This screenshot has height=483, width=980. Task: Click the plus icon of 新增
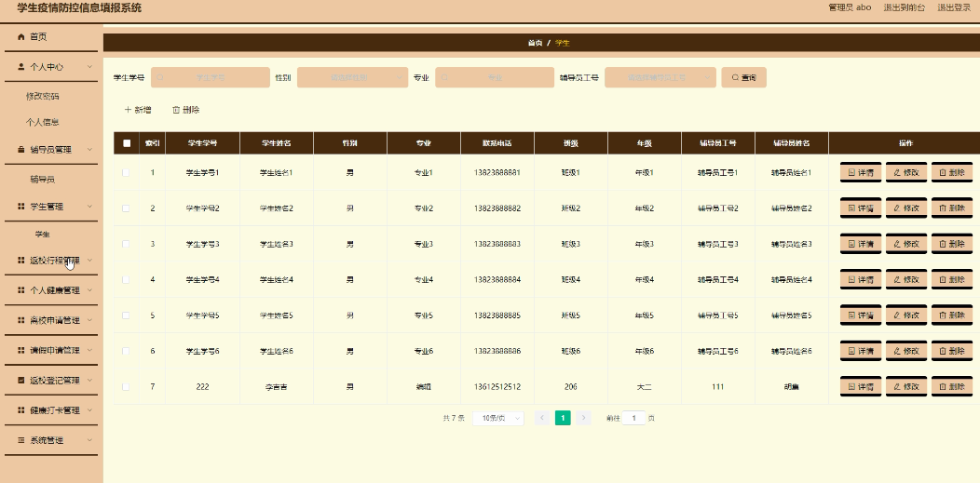129,110
